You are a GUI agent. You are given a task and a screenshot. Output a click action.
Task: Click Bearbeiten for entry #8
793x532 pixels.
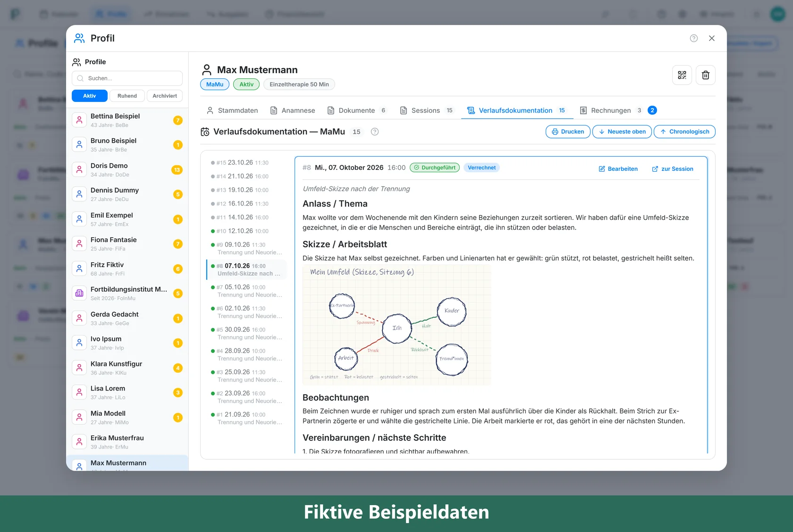pyautogui.click(x=618, y=169)
